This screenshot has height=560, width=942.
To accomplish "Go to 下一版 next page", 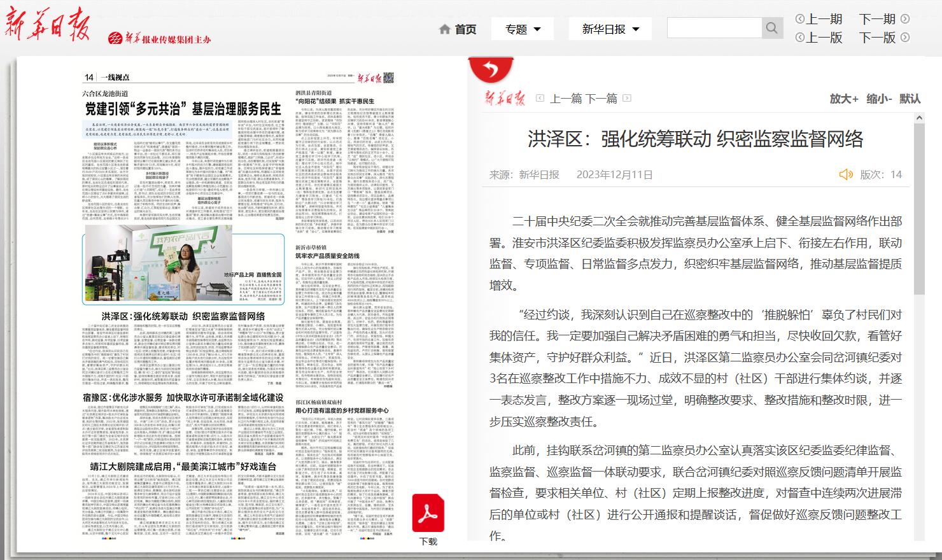I will coord(878,38).
